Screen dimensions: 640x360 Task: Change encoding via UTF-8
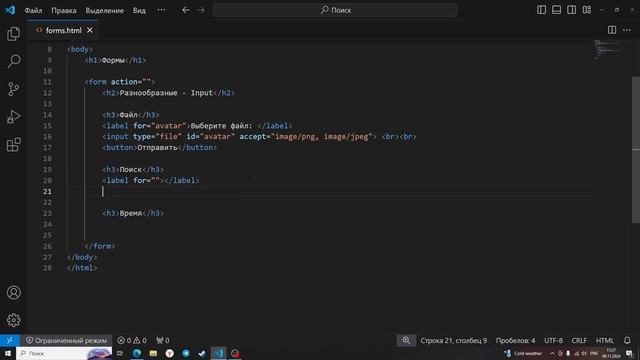click(553, 340)
